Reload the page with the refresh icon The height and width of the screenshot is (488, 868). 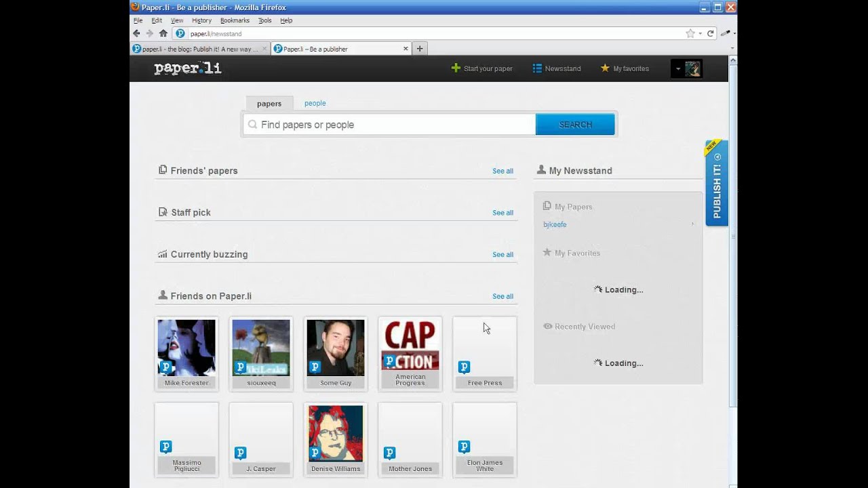711,33
